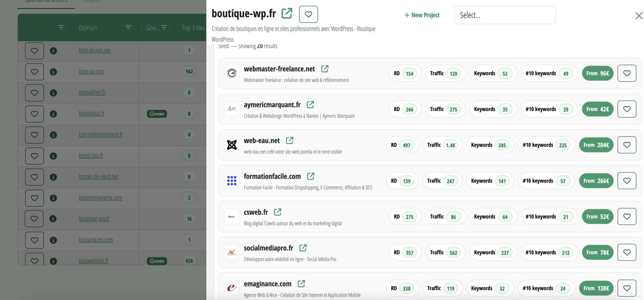
Task: Open blog-ux.com domain link
Action: point(91,71)
